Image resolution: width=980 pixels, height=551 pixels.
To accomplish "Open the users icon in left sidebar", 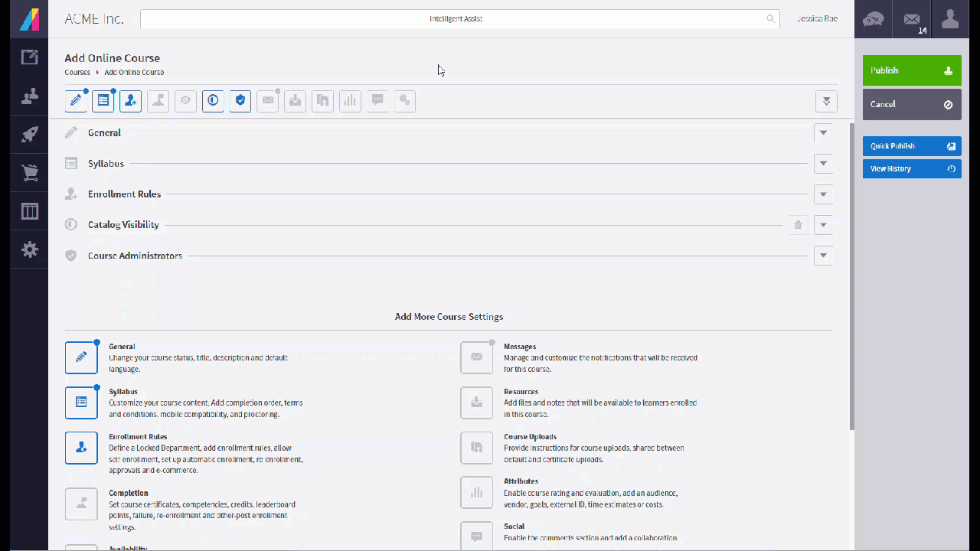I will 30,96.
